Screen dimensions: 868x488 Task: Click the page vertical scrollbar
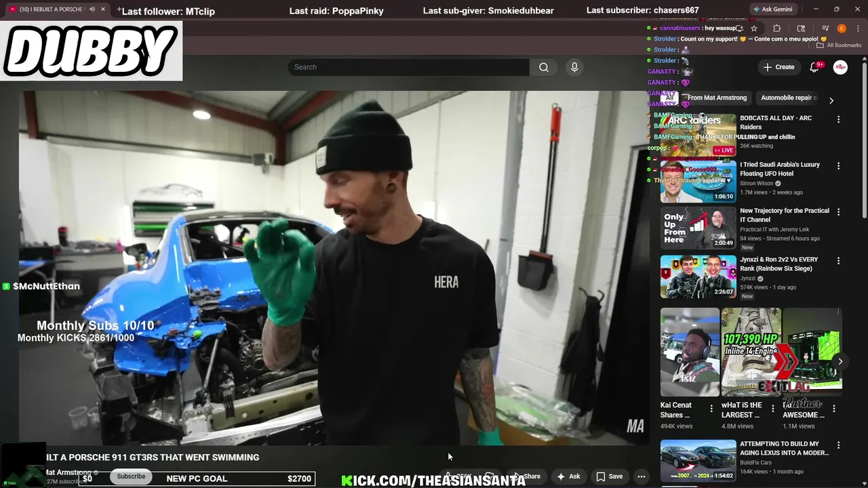pos(864,139)
